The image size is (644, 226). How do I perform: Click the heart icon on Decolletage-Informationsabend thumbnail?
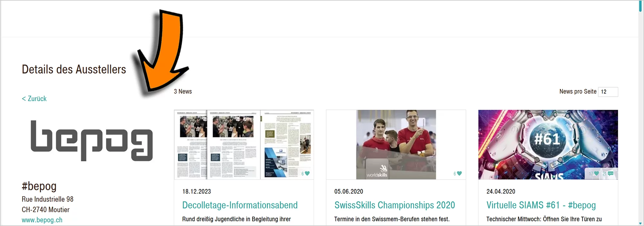pos(307,174)
